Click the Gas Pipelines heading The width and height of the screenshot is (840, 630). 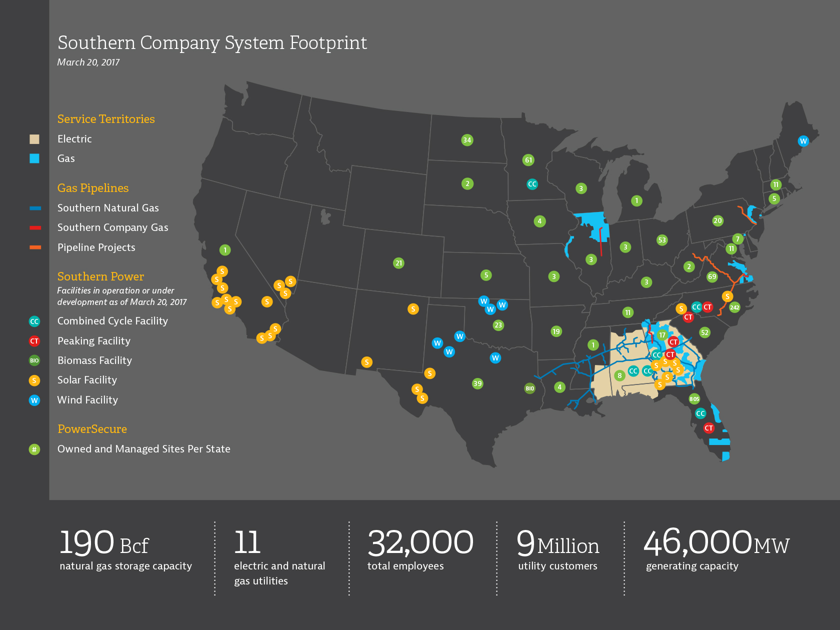coord(93,188)
